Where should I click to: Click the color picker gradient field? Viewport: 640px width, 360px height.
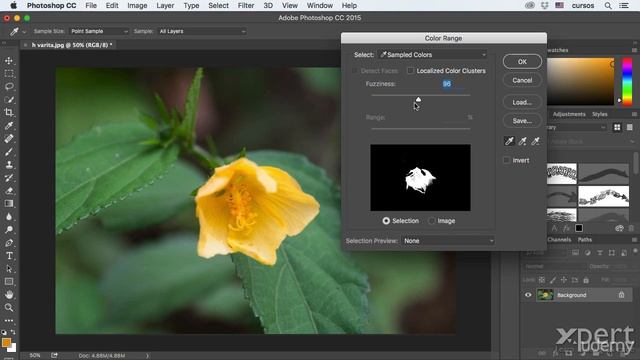click(x=580, y=81)
